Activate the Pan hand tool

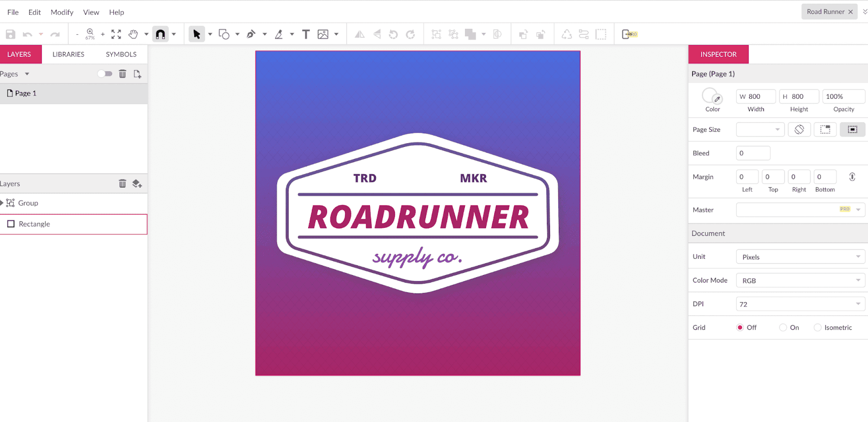[x=133, y=34]
